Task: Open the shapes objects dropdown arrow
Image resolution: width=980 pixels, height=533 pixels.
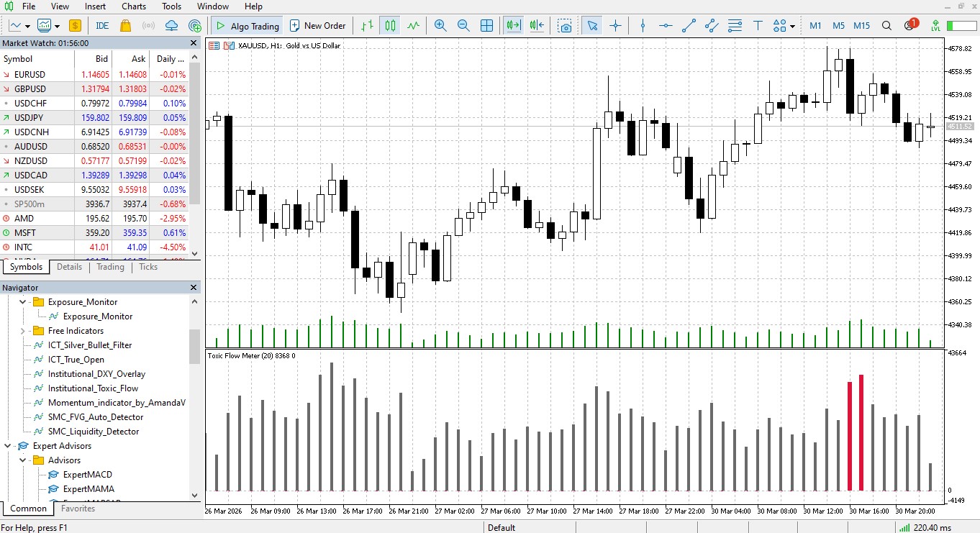Action: coord(792,26)
